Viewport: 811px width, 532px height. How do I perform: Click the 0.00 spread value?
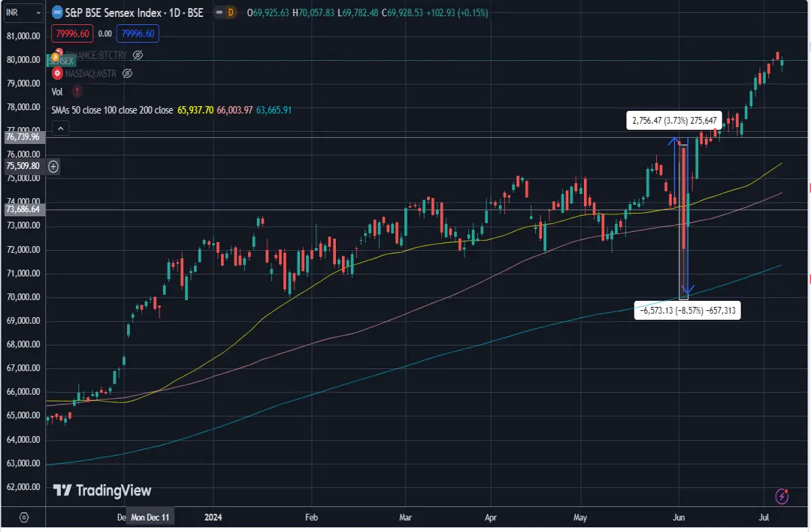pos(105,33)
